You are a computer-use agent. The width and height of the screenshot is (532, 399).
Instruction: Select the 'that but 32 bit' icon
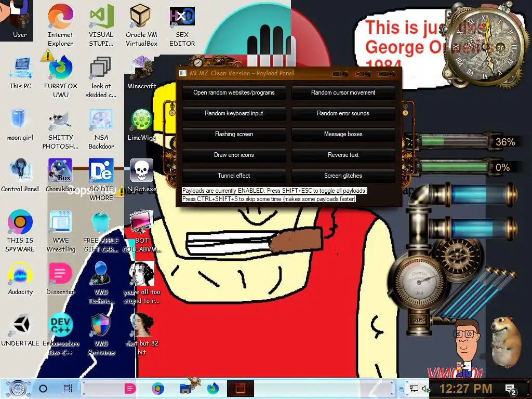pyautogui.click(x=141, y=334)
